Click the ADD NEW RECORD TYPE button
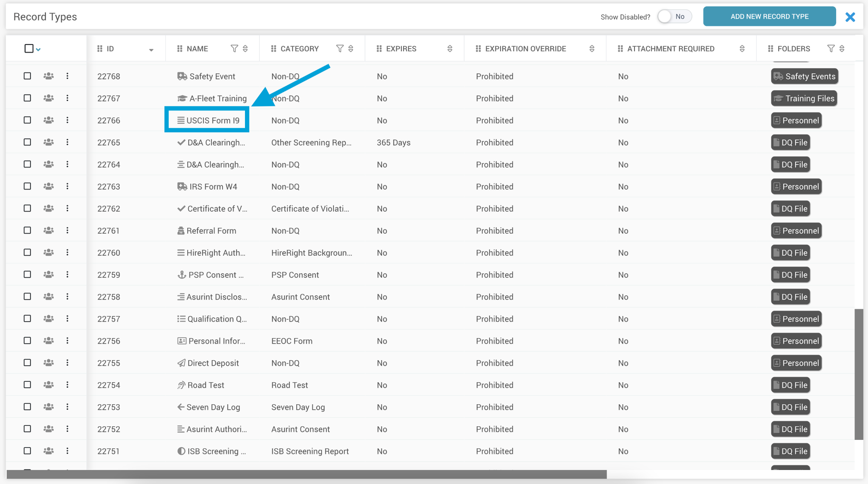This screenshot has height=484, width=868. (x=769, y=17)
